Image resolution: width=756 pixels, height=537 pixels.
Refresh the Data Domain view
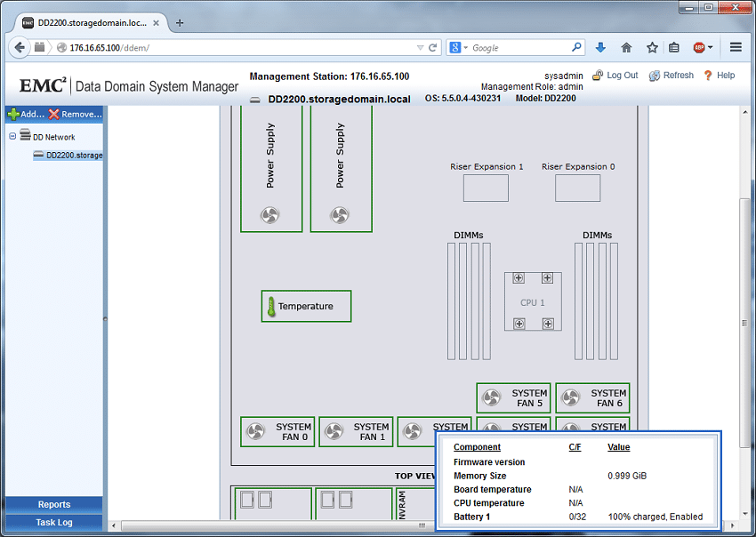(672, 76)
